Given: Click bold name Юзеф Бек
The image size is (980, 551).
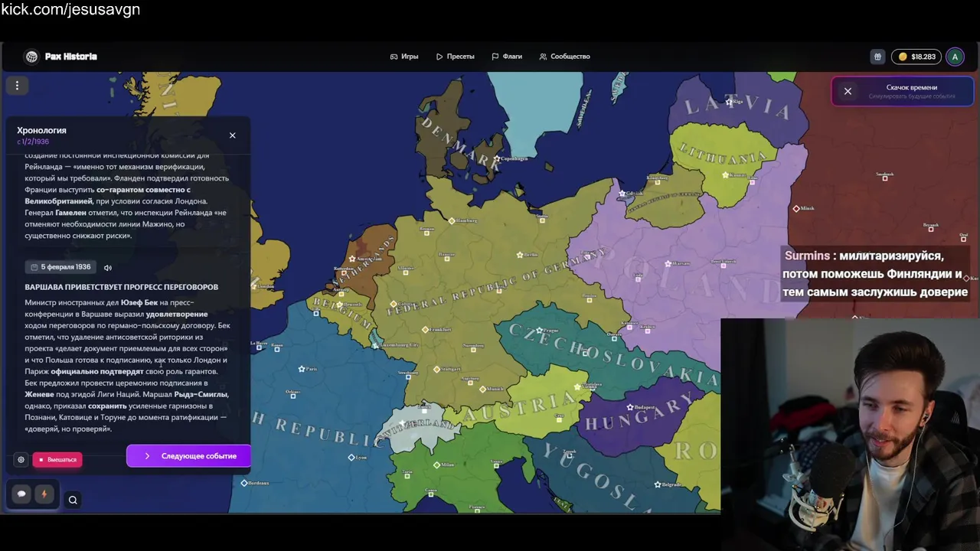Looking at the screenshot, I should tap(139, 302).
